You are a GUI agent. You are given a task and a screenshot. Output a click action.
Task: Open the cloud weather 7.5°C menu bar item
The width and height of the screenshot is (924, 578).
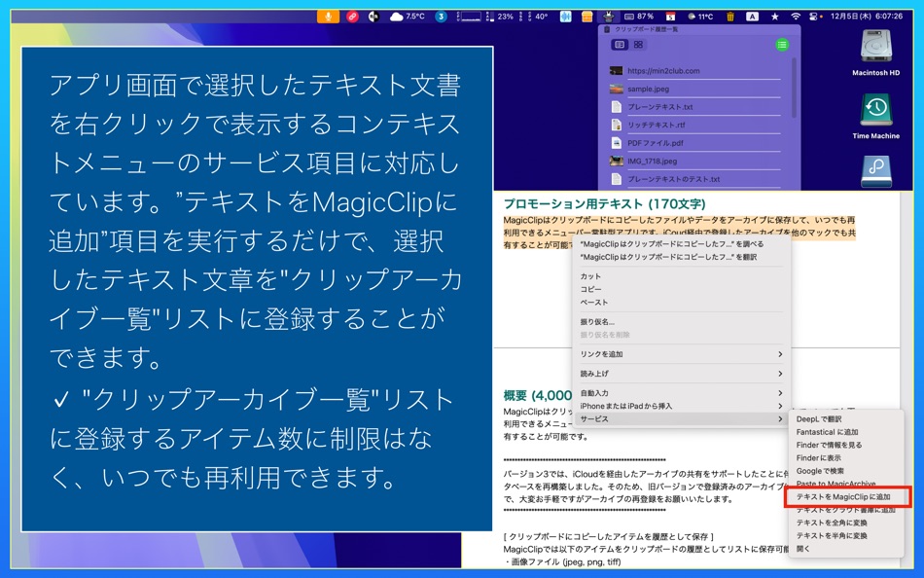pos(408,17)
